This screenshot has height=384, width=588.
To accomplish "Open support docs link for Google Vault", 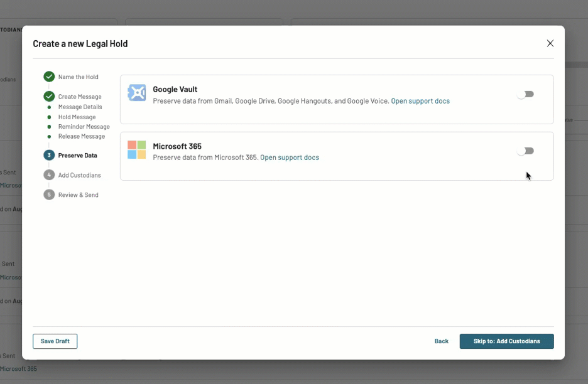I will 420,101.
